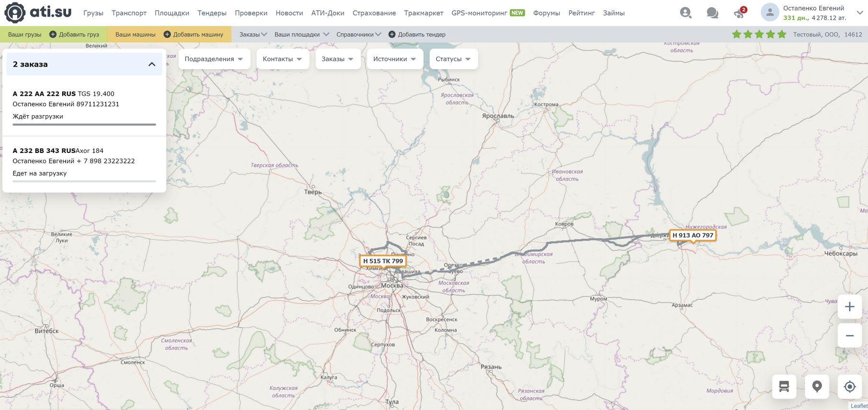Open Статусы filter dropdown
This screenshot has height=410, width=868.
(x=454, y=59)
